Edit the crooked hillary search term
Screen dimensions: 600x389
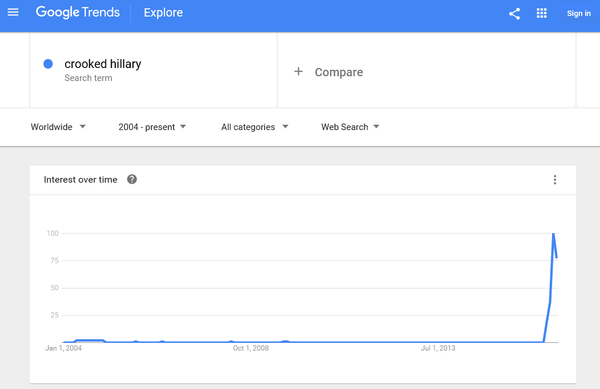[103, 64]
